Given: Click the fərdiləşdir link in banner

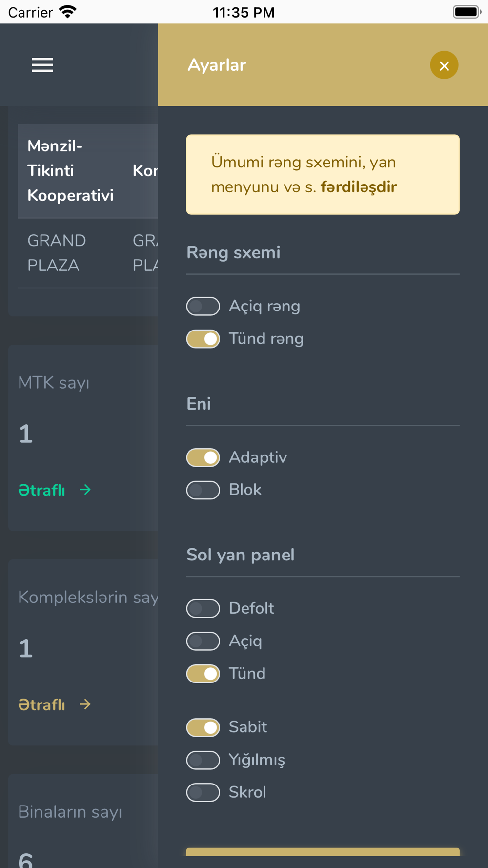Looking at the screenshot, I should point(359,187).
